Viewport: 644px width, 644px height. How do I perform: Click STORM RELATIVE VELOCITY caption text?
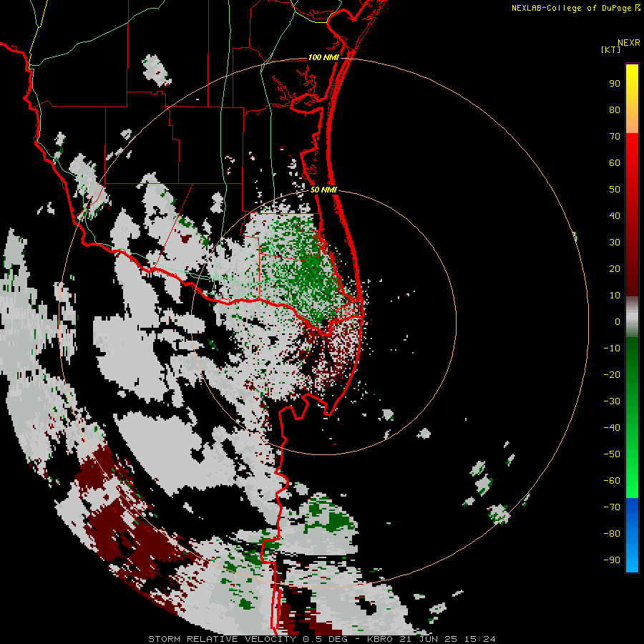click(224, 639)
